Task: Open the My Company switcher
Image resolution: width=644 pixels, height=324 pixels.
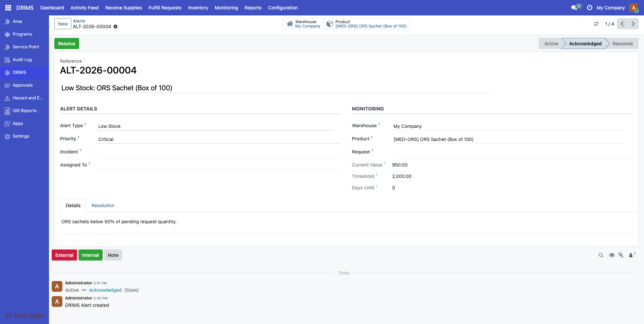Action: point(610,8)
